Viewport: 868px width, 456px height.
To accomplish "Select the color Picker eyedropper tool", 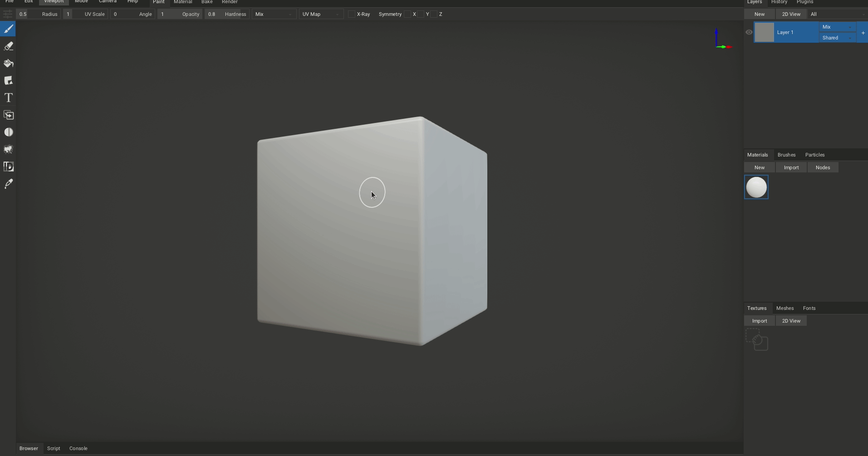I will pos(8,184).
